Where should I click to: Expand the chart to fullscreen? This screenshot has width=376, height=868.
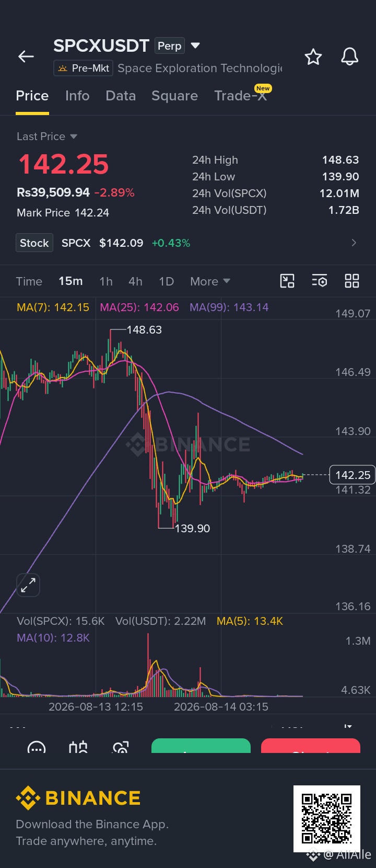(28, 585)
